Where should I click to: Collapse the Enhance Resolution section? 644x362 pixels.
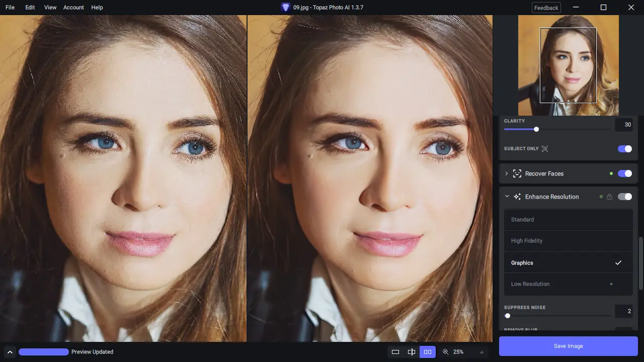click(507, 197)
